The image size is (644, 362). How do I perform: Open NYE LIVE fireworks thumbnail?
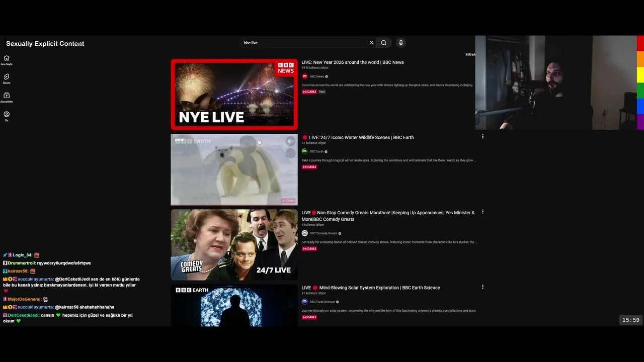pyautogui.click(x=234, y=95)
